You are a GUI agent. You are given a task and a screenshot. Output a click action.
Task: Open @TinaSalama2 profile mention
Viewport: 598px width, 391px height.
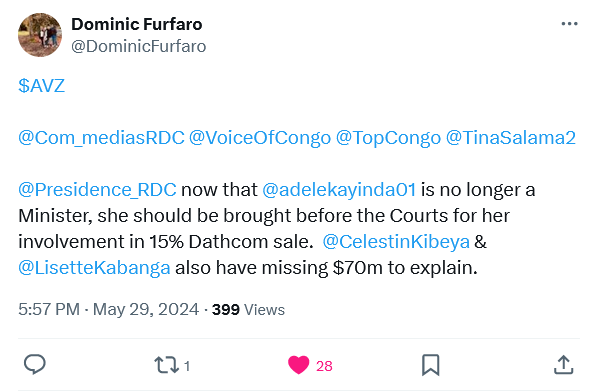tap(511, 138)
